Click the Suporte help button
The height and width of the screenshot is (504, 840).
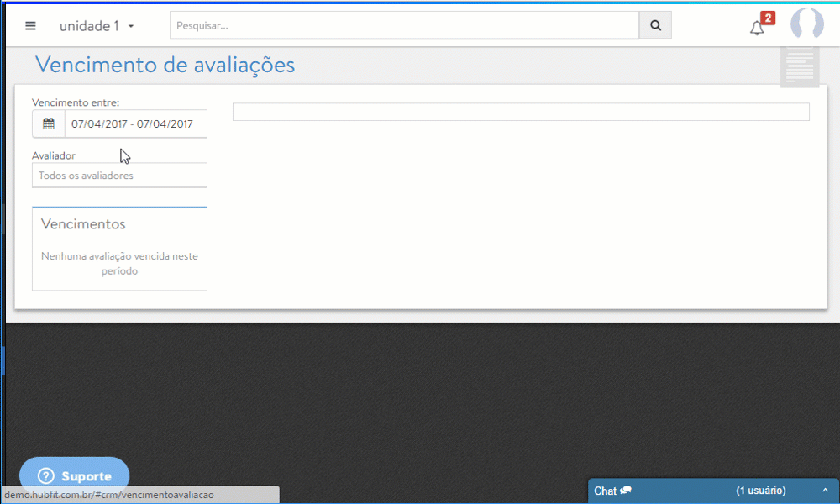coord(75,476)
